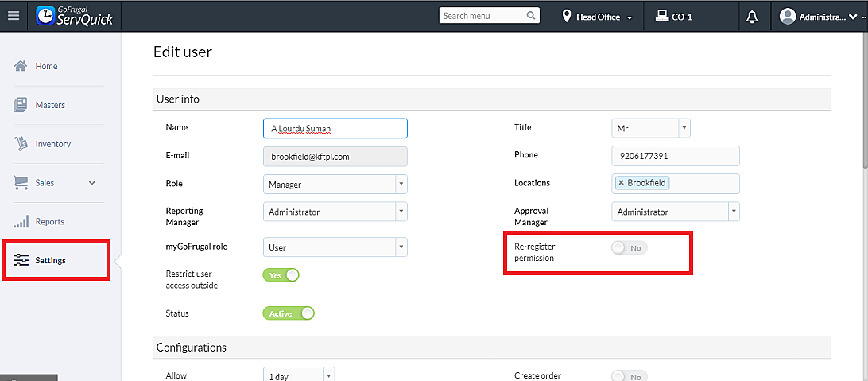Open the Role dropdown

pos(335,184)
